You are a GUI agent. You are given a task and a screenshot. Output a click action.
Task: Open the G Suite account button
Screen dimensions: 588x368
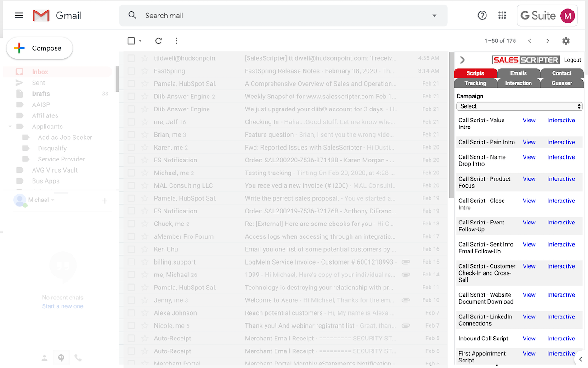coord(547,16)
